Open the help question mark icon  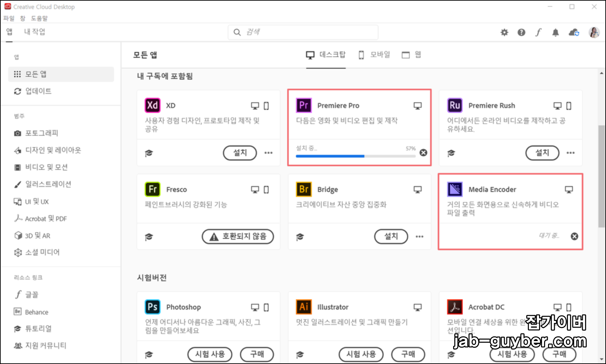[x=521, y=32]
